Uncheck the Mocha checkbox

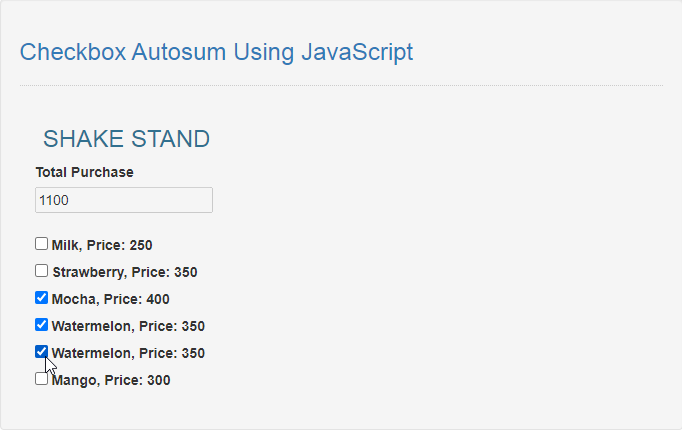(x=41, y=298)
